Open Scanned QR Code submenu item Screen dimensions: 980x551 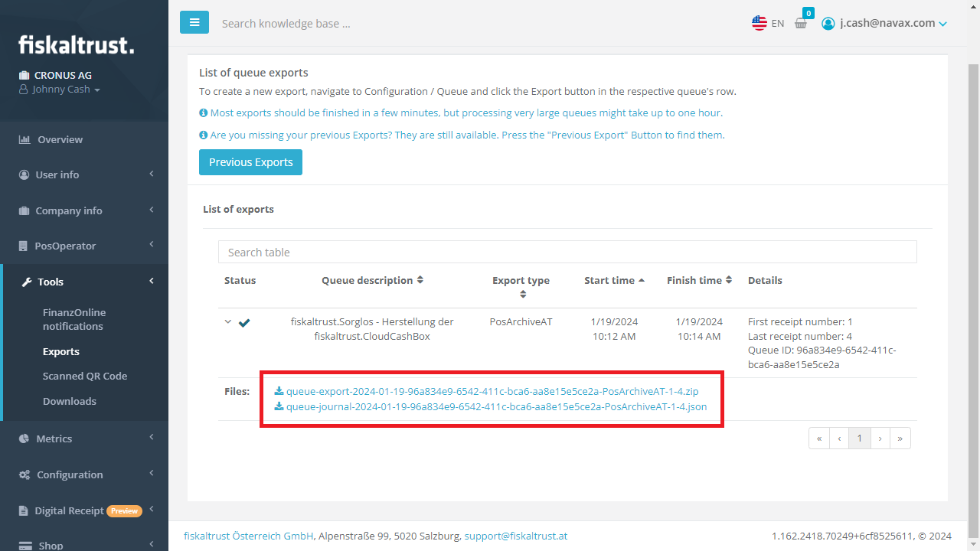point(85,376)
